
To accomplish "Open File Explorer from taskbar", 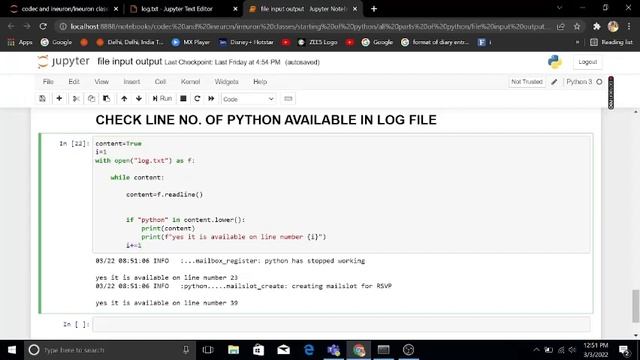I will 233,350.
